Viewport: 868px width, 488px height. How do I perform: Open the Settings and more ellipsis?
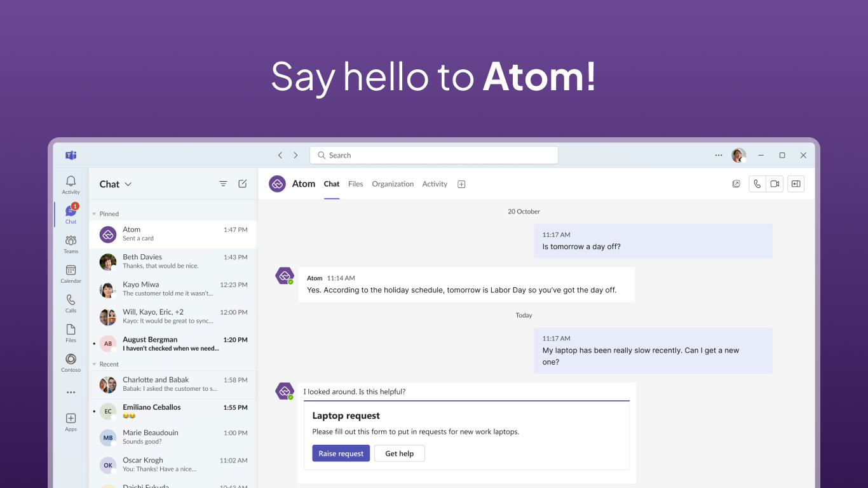click(x=719, y=155)
